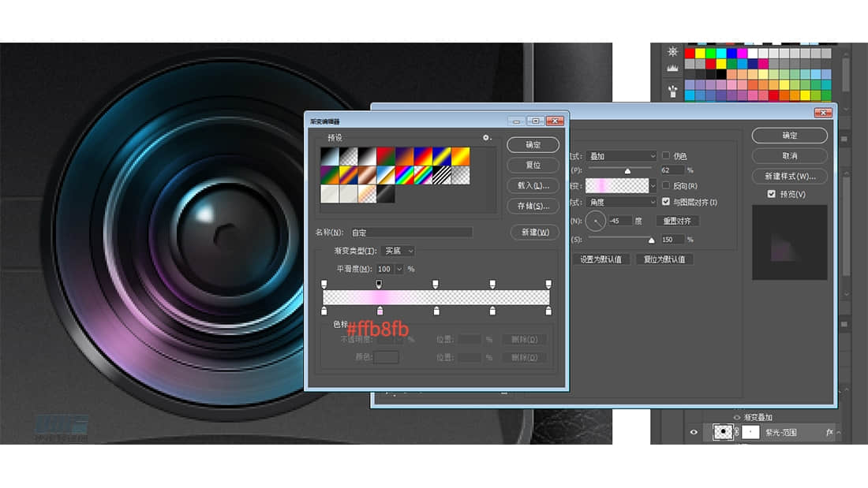Click 设置为默认值 button
Image resolution: width=868 pixels, height=488 pixels.
(x=600, y=259)
